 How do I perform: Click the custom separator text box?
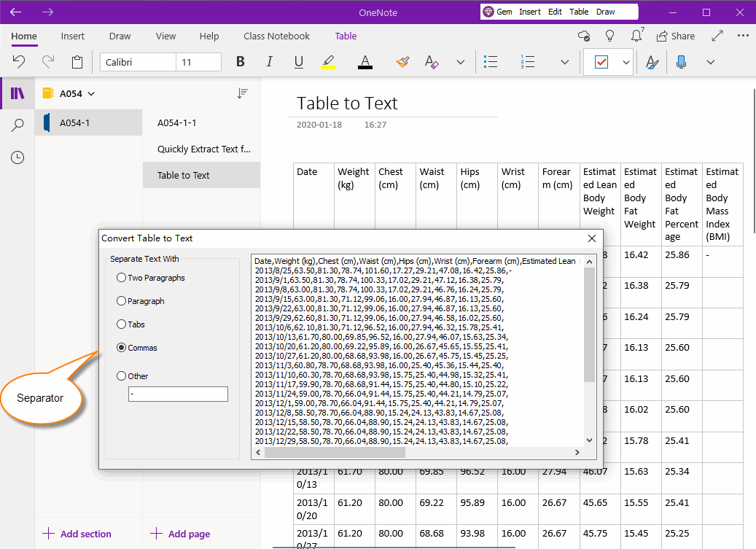178,394
